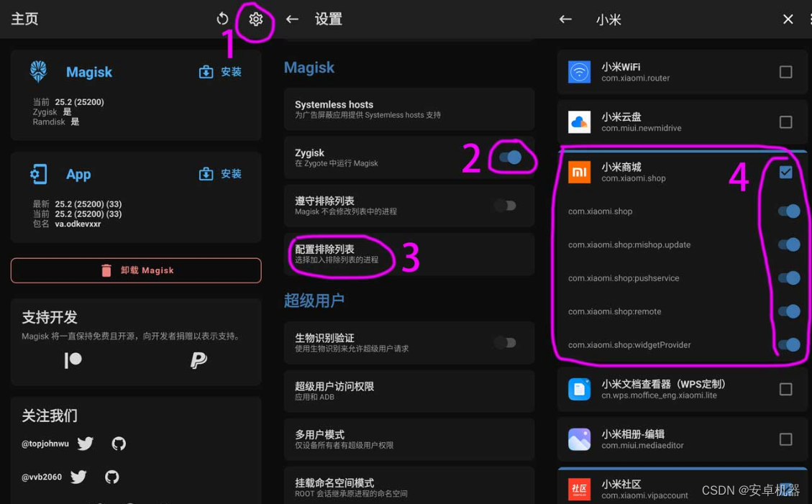Open the Patreon donate icon
This screenshot has width=812, height=504.
(73, 359)
